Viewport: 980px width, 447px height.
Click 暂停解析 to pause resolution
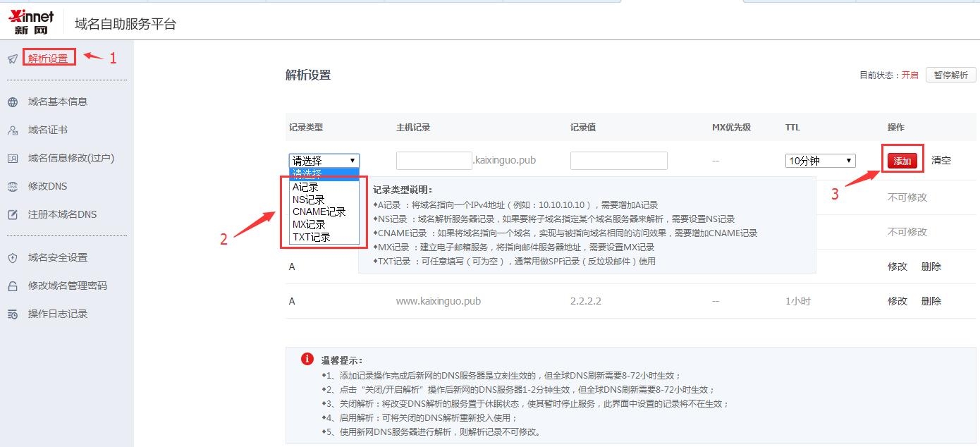tap(952, 74)
